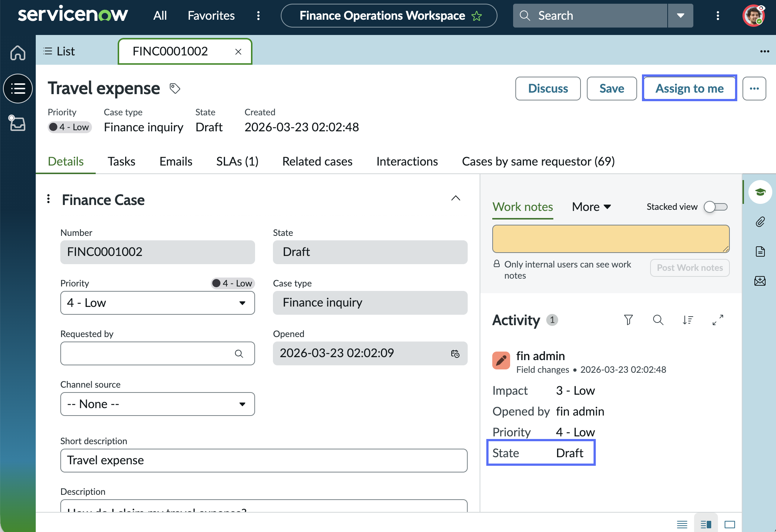
Task: Open the list view sidebar icon
Action: (18, 89)
